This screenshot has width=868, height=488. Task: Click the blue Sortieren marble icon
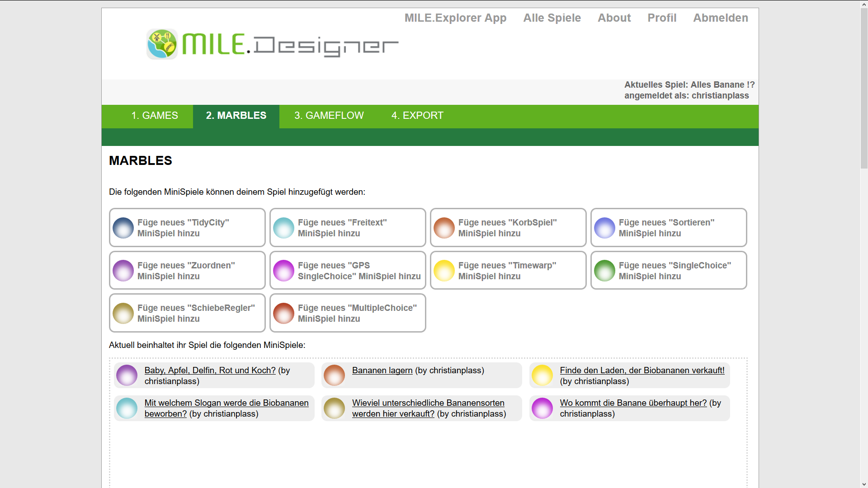coord(604,228)
